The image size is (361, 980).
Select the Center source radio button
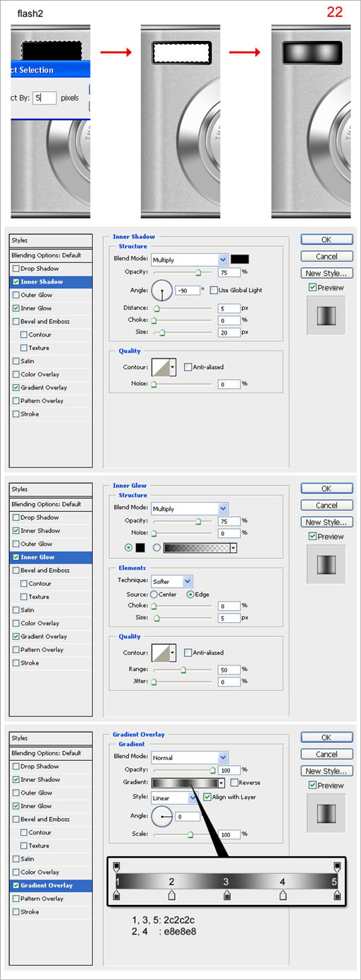click(154, 595)
